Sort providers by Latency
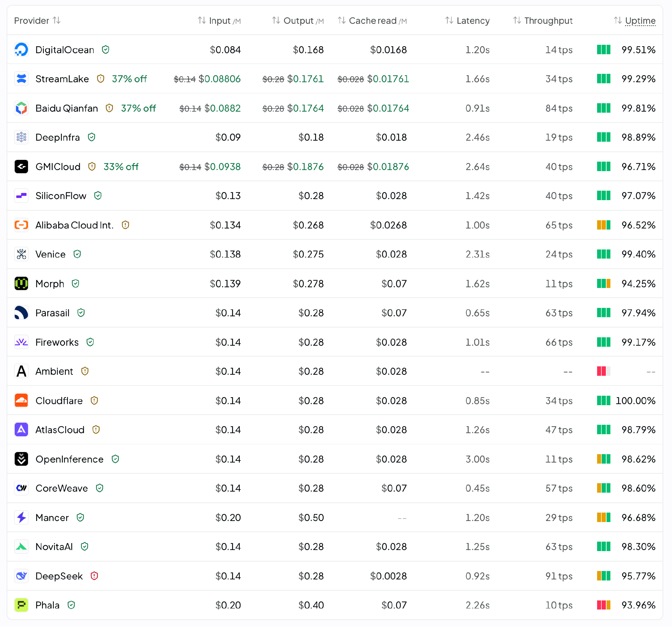The height and width of the screenshot is (627, 672). click(467, 21)
